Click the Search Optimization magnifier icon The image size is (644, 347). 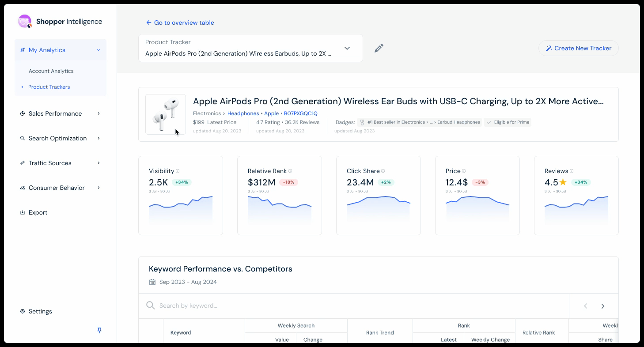tap(23, 138)
